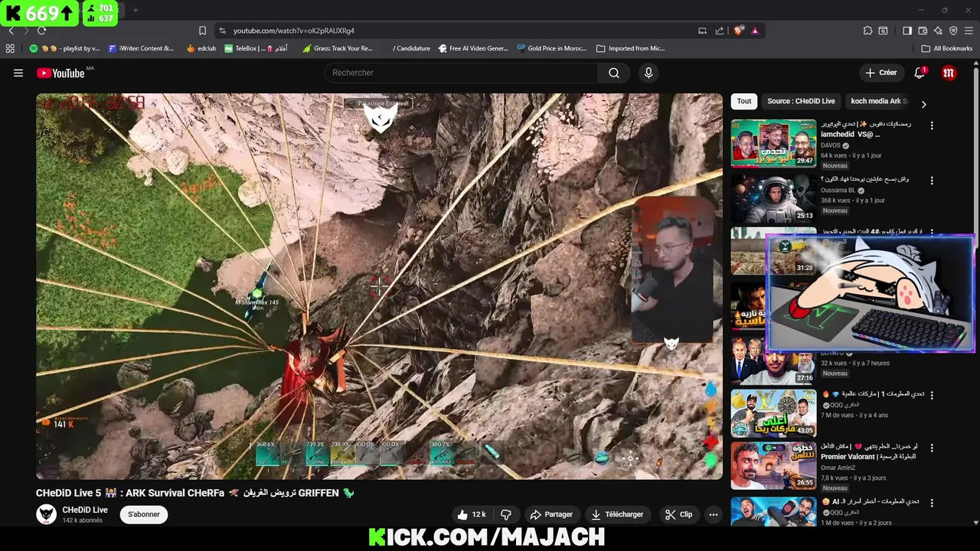980x551 pixels.
Task: Open the iWriter: Content bookmark
Action: (141, 48)
